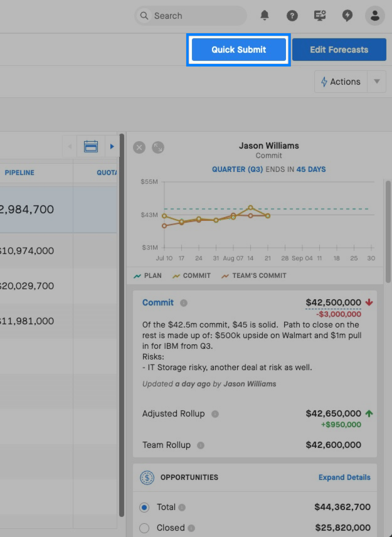Screen dimensions: 392x537
Task: Sort by PIPELINE column header
Action: (19, 173)
